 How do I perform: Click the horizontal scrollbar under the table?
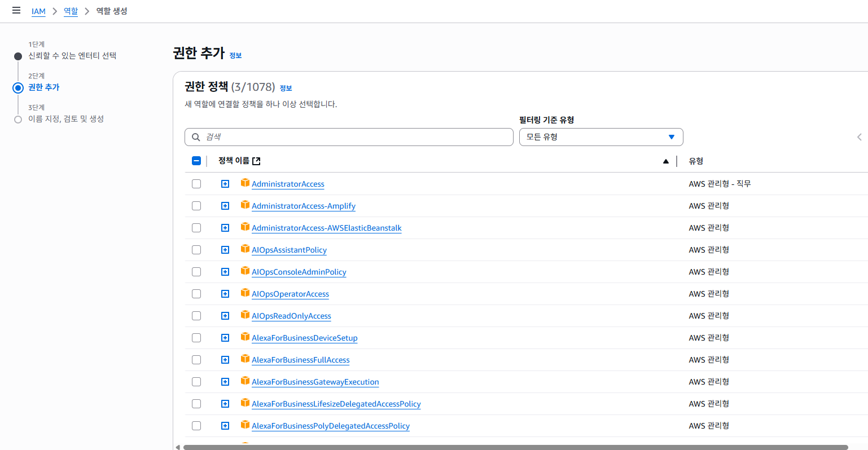click(x=515, y=447)
